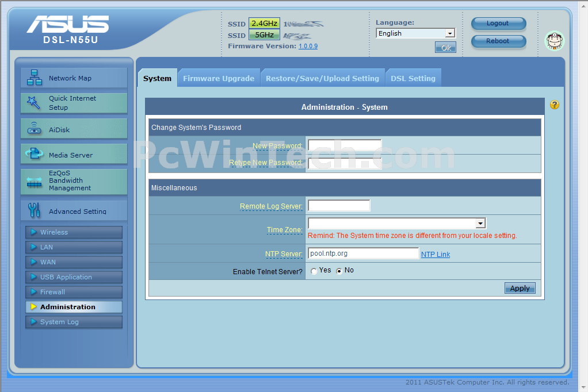Switch to the Firmware Upgrade tab
588x392 pixels.
[219, 78]
